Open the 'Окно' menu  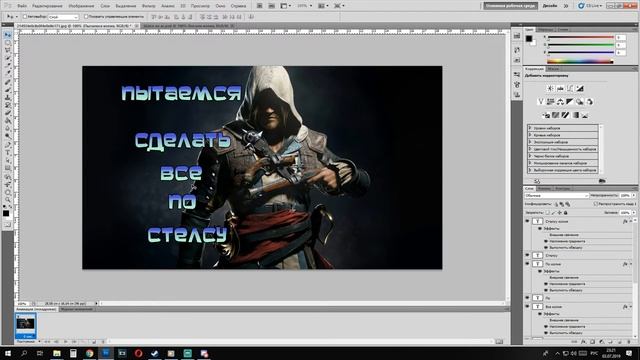pos(220,6)
